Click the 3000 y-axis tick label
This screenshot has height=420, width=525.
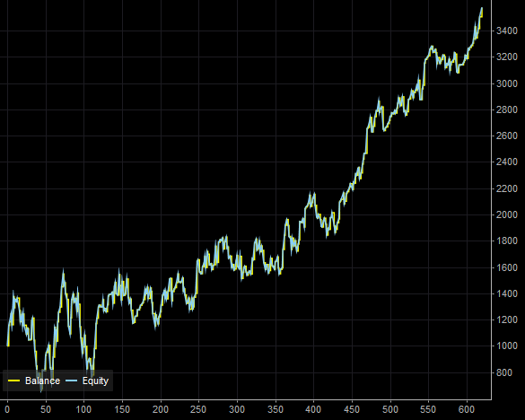(x=507, y=83)
